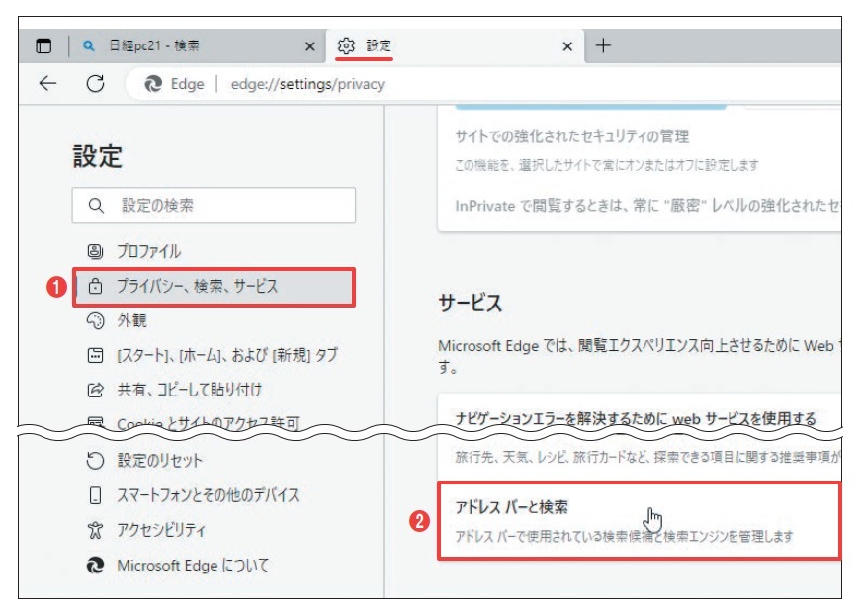Click the palette icon beside 外観

pyautogui.click(x=95, y=320)
